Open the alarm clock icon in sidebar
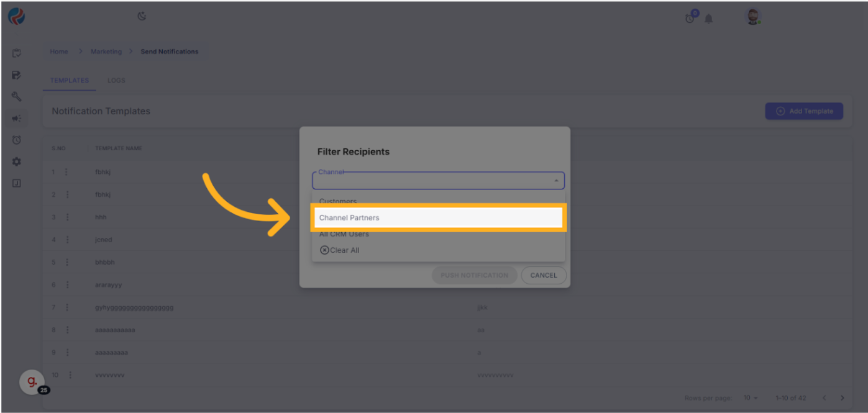 click(x=17, y=140)
